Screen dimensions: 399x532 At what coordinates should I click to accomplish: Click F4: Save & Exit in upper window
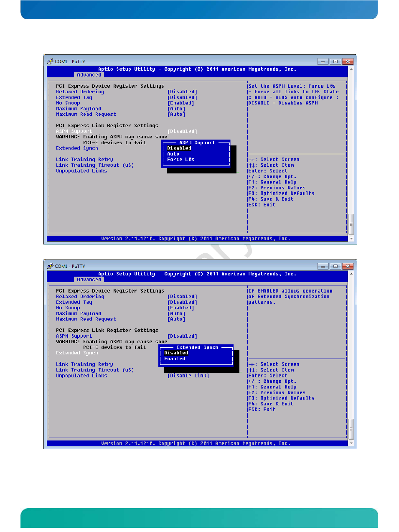click(x=271, y=199)
